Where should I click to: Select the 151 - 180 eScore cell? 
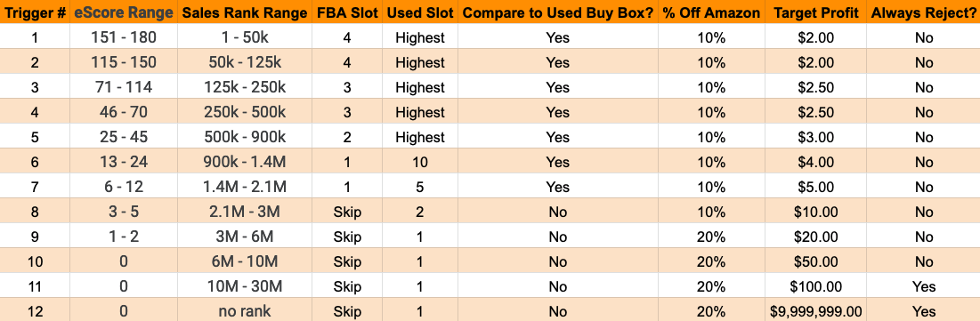pyautogui.click(x=123, y=37)
